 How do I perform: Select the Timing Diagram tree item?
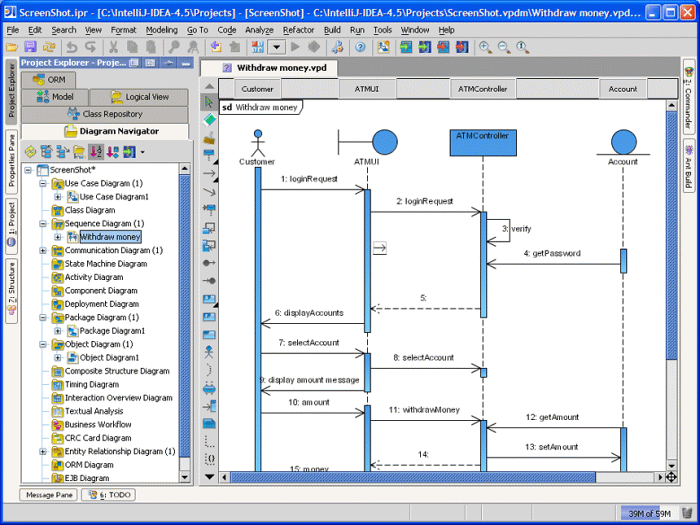coord(92,384)
